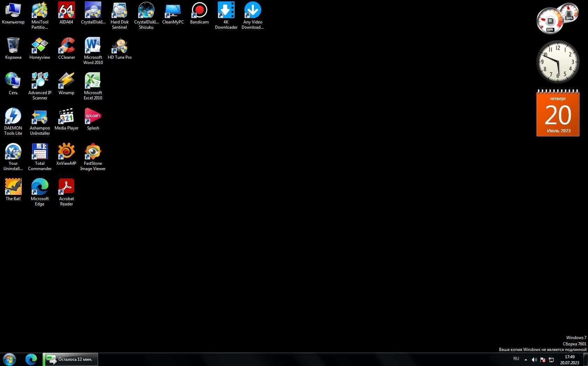Open the network tray icon
The height and width of the screenshot is (366, 588).
click(x=551, y=360)
